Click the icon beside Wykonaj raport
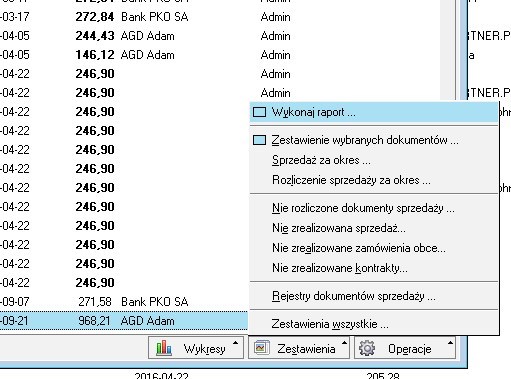The height and width of the screenshot is (379, 511). (259, 112)
